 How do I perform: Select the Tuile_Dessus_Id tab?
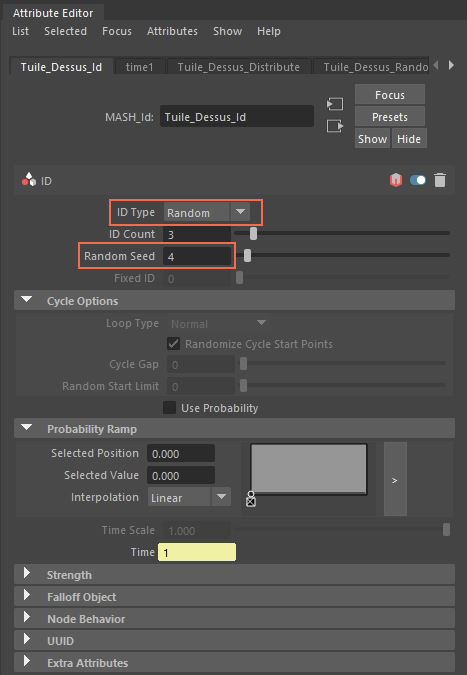[x=61, y=67]
